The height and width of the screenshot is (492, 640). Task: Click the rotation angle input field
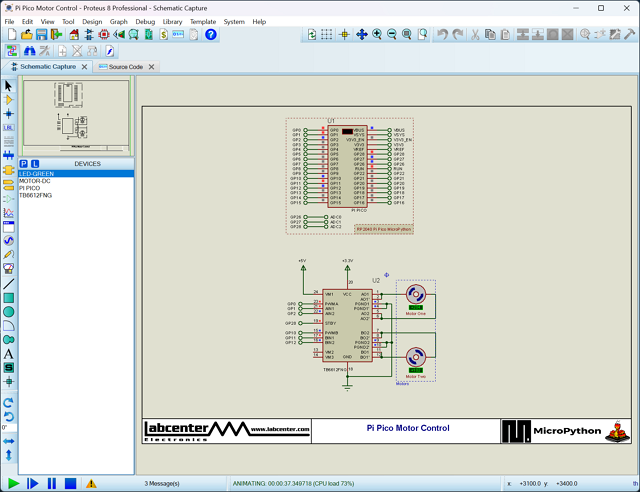(x=9, y=427)
